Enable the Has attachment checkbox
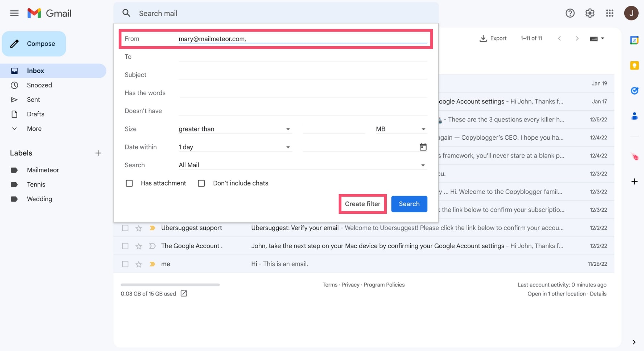Viewport: 644px width, 351px height. tap(129, 183)
